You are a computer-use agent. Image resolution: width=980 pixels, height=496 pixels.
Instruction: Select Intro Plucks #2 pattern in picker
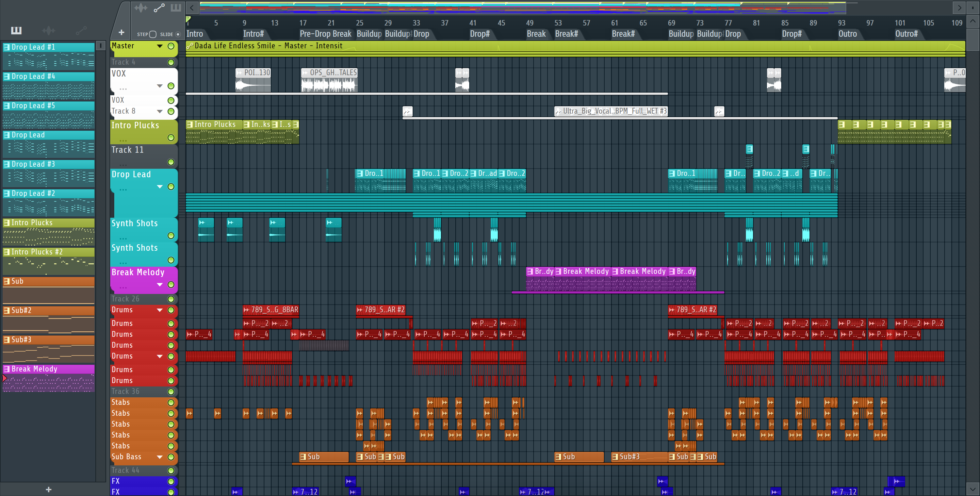pos(49,261)
